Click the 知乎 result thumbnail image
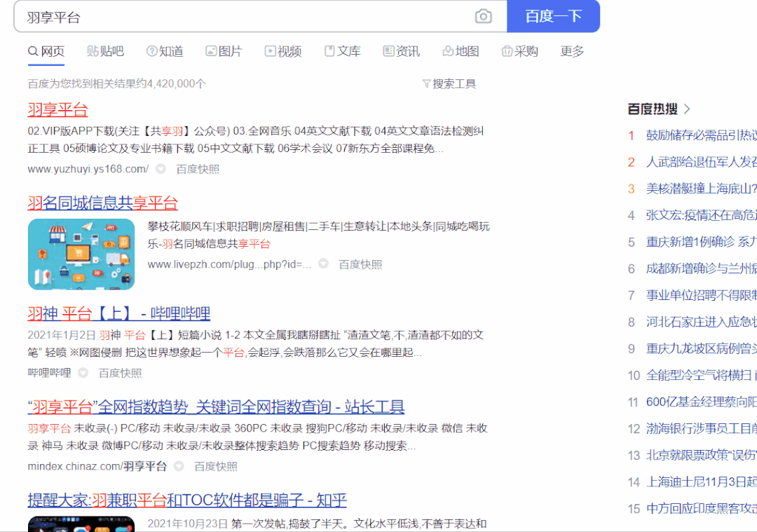This screenshot has width=757, height=532. 81,524
